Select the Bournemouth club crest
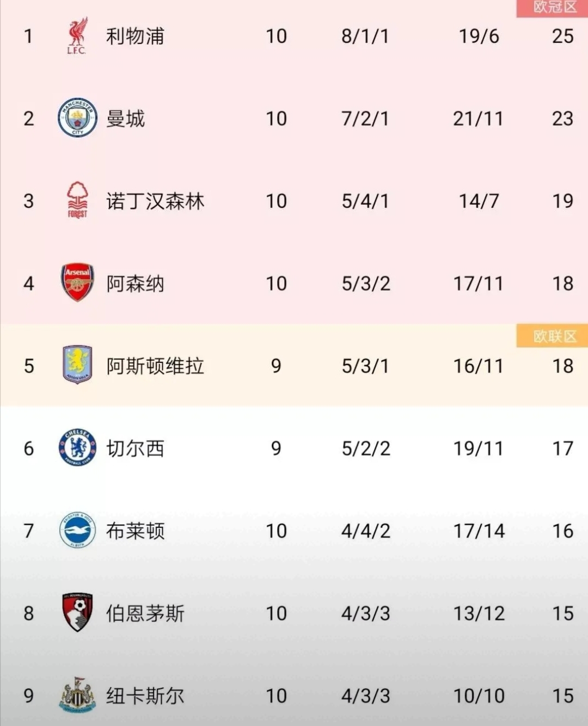588x726 pixels. point(77,613)
